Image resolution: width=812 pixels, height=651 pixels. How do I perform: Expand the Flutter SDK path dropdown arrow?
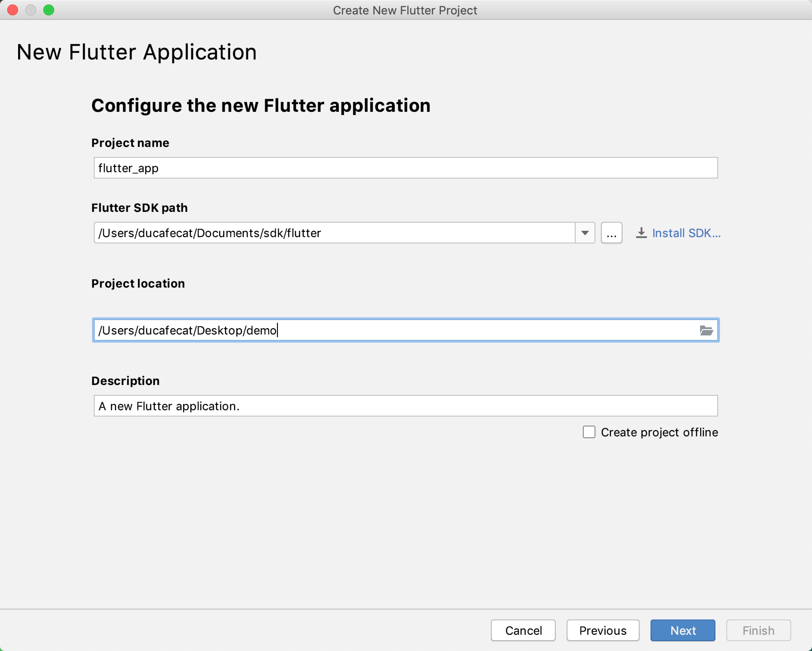pos(585,233)
